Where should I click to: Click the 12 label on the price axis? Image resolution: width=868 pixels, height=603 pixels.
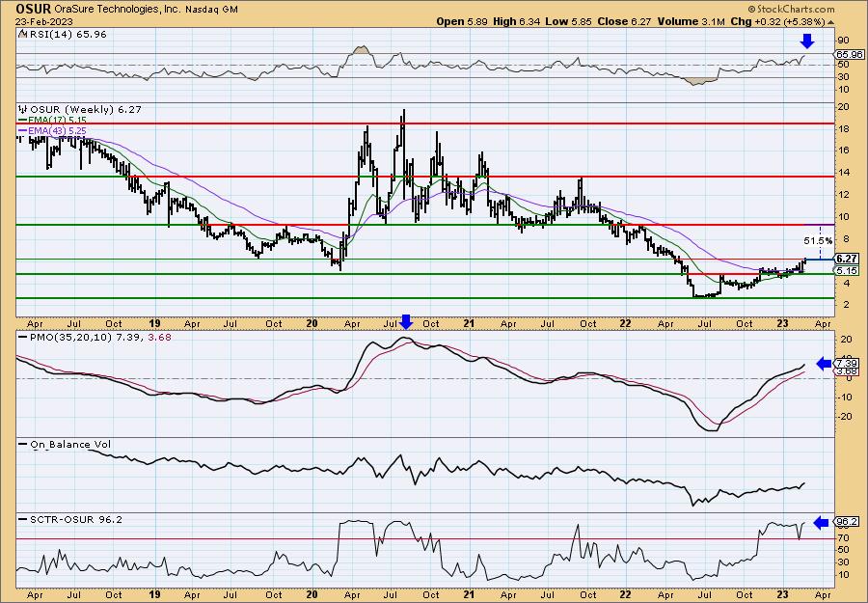[x=842, y=194]
